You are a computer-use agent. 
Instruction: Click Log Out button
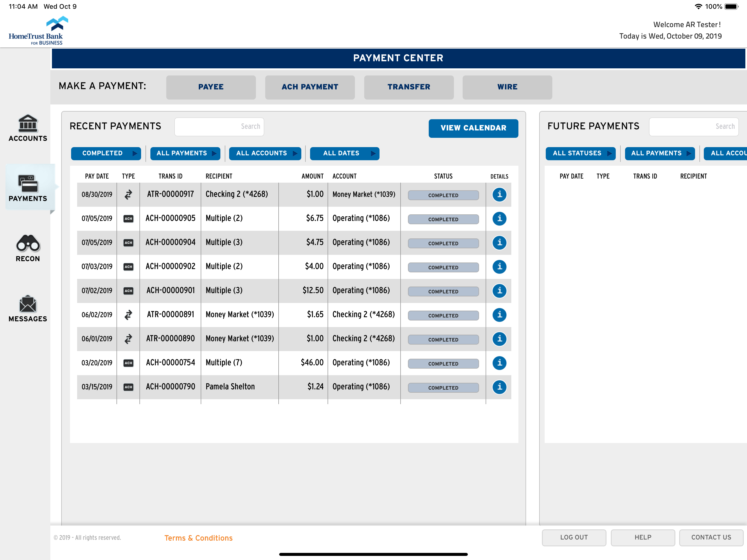click(x=574, y=538)
